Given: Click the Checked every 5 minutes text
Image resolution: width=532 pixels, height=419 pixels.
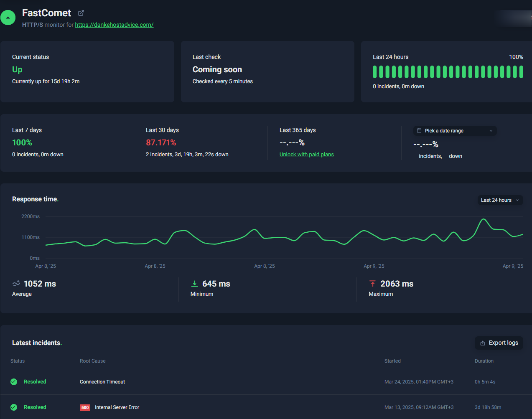Looking at the screenshot, I should tap(223, 81).
